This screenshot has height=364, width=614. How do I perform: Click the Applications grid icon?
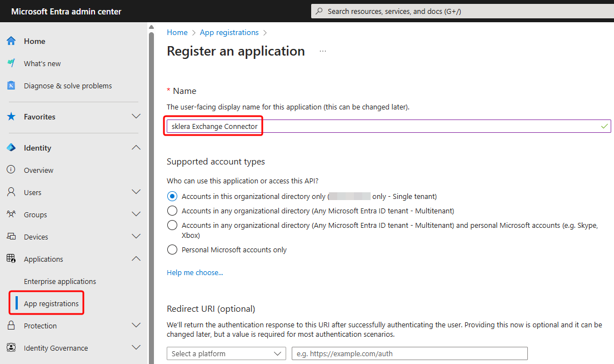(11, 258)
